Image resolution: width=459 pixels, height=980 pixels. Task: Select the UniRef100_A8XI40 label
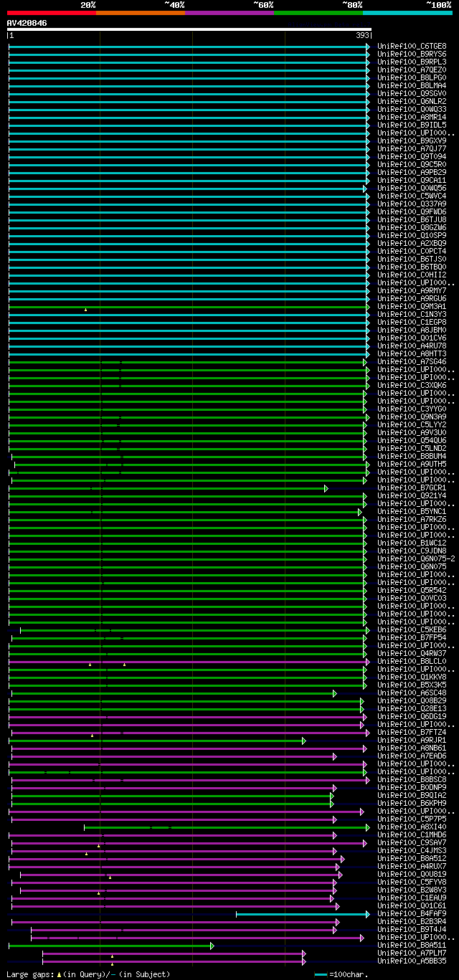point(412,827)
